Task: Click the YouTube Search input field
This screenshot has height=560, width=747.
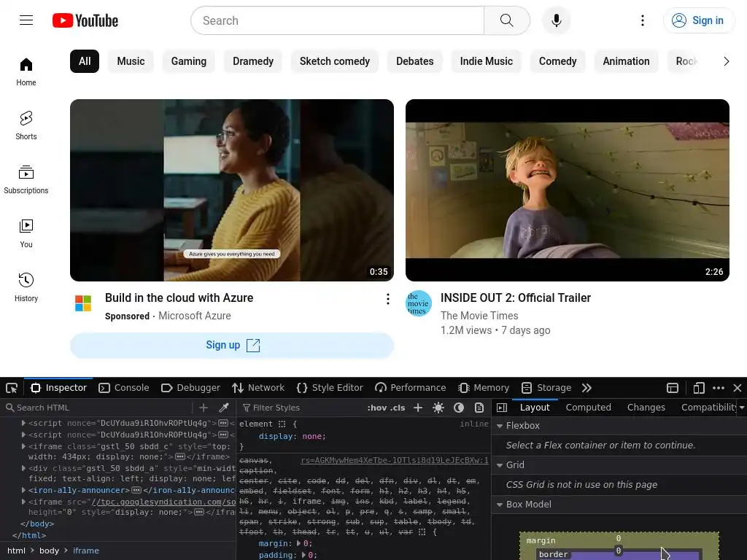Action: (337, 20)
